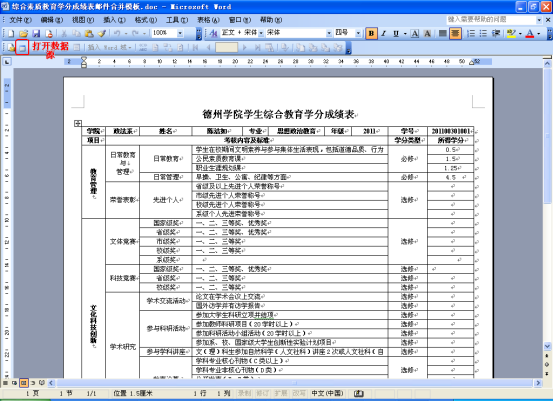
Task: Open a file using the folder icon
Action: (x=23, y=34)
